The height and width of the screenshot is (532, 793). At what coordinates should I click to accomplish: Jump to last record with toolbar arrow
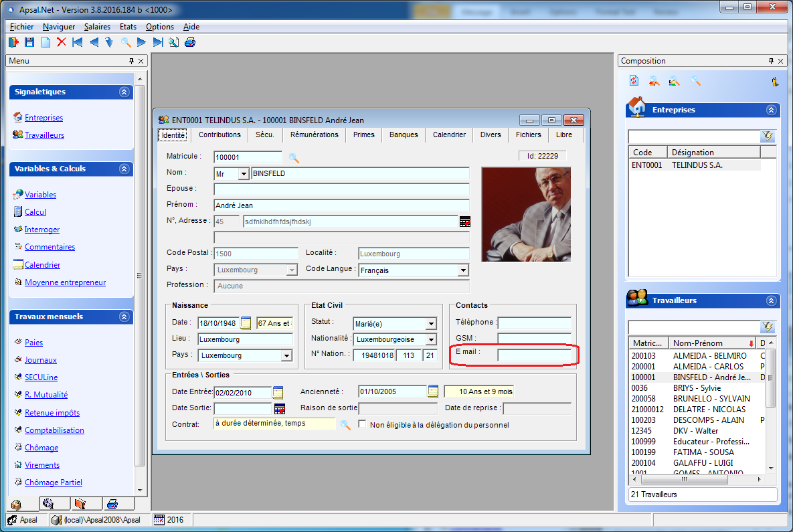[x=158, y=42]
